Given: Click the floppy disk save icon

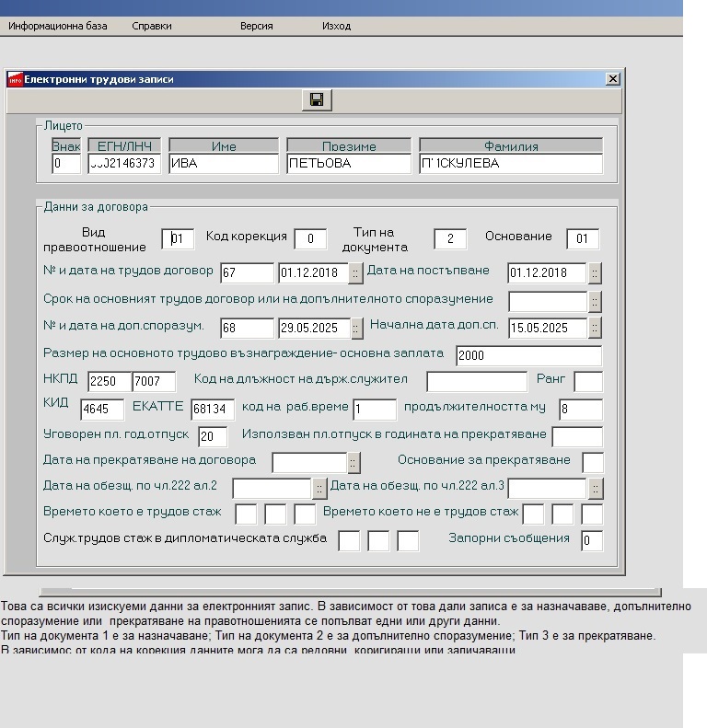Looking at the screenshot, I should [317, 99].
